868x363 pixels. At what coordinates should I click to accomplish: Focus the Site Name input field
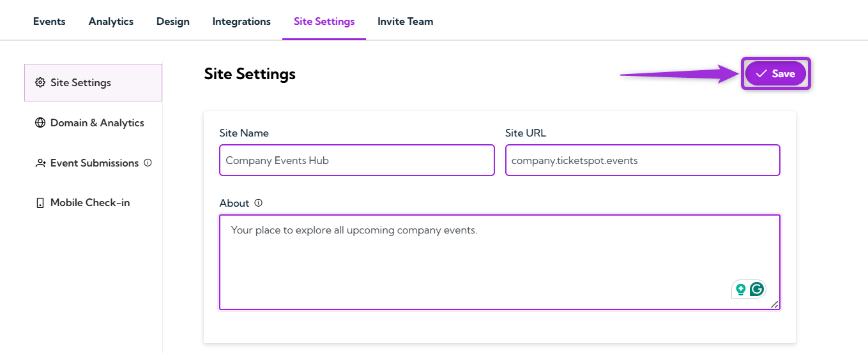click(x=356, y=160)
